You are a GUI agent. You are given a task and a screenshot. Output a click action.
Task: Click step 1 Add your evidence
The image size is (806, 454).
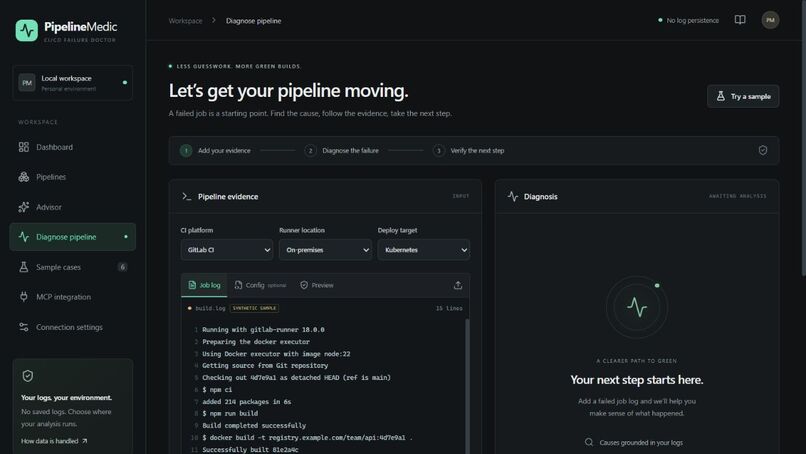coord(215,151)
